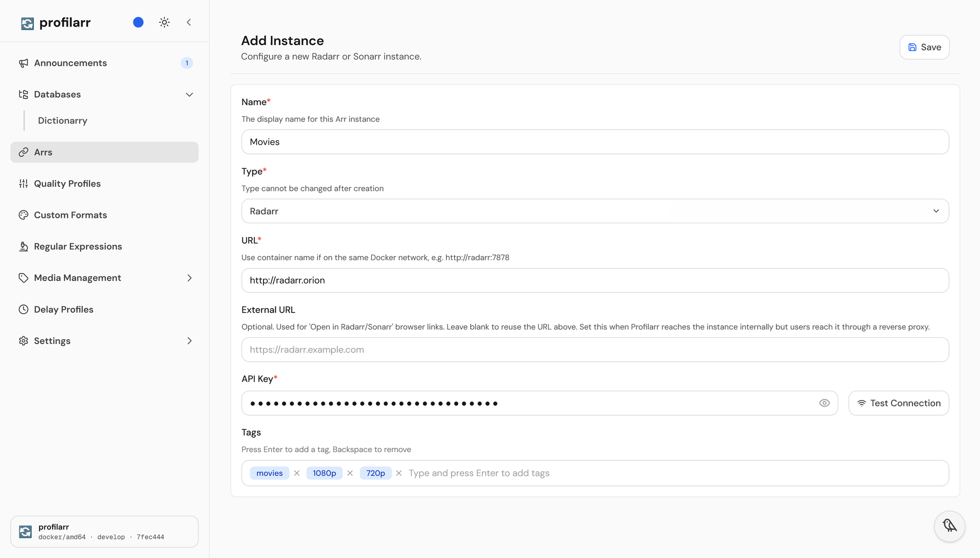Click the profilarr logo icon in header
This screenshot has width=980, height=558.
click(27, 23)
